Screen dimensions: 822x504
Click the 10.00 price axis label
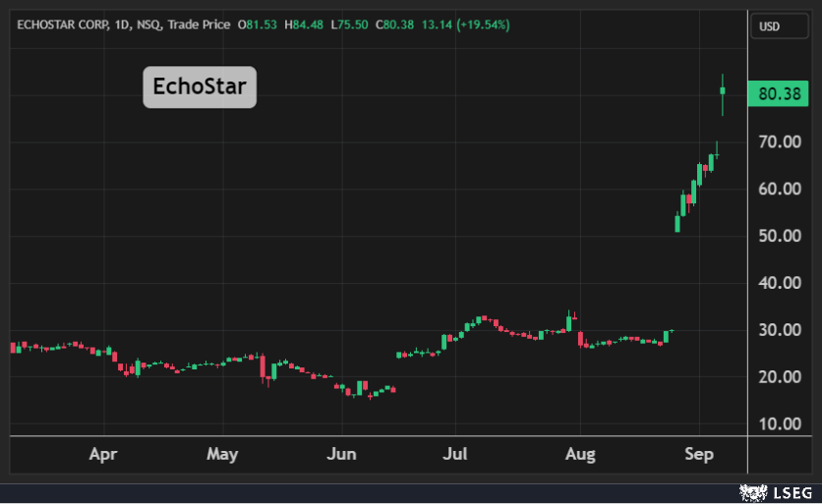tap(781, 424)
